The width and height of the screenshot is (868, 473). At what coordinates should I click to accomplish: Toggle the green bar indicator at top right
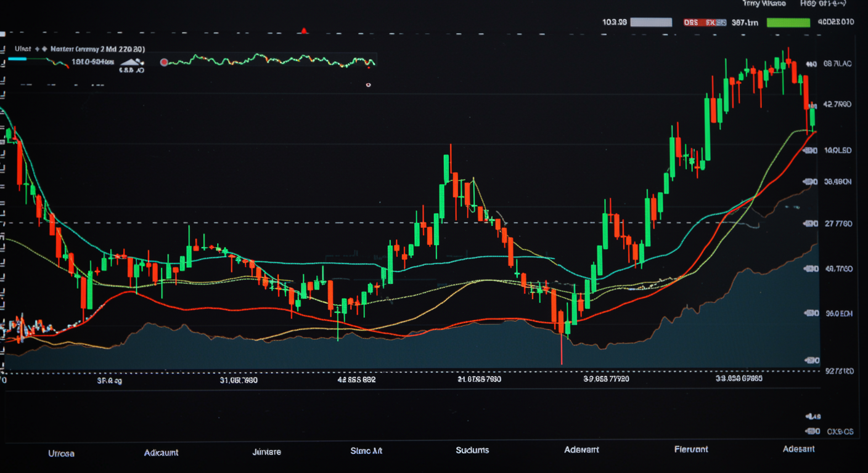(788, 22)
